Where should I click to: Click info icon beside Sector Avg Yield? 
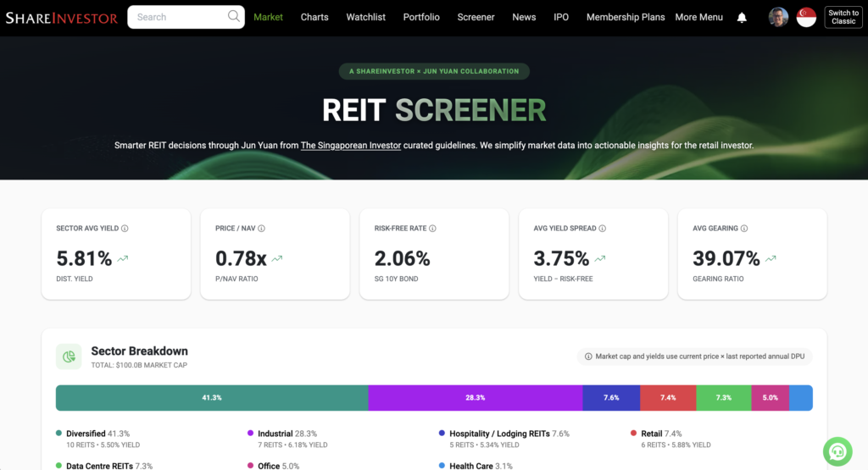125,229
